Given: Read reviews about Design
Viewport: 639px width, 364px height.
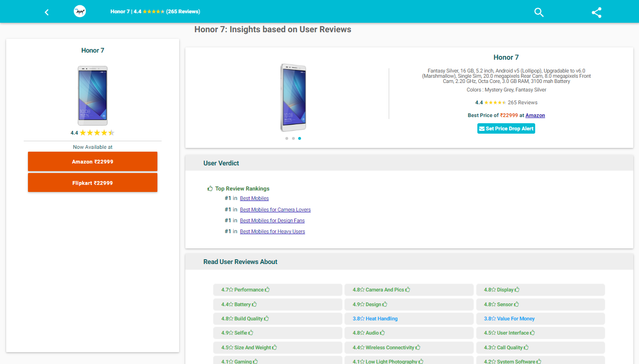Looking at the screenshot, I should (409, 304).
